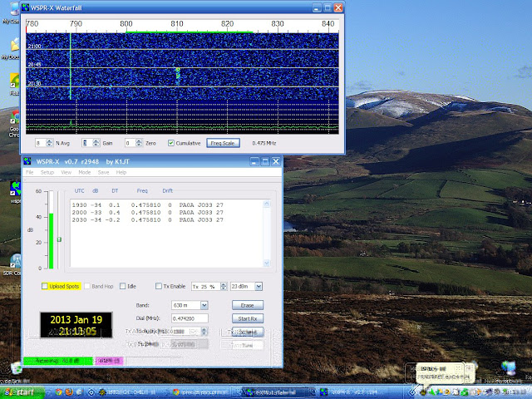532x399 pixels.
Task: Click the audio level slider handle
Action: [x=58, y=240]
